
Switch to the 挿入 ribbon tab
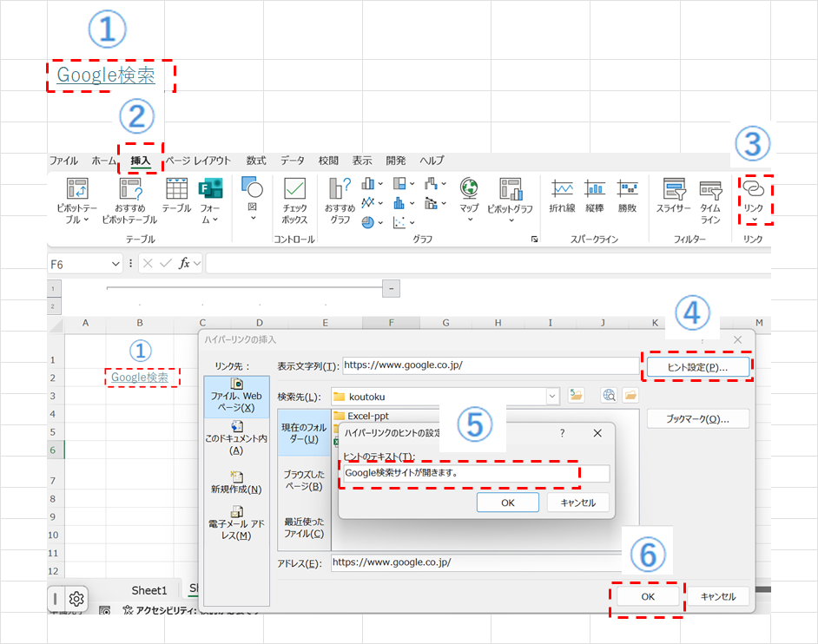pos(140,161)
